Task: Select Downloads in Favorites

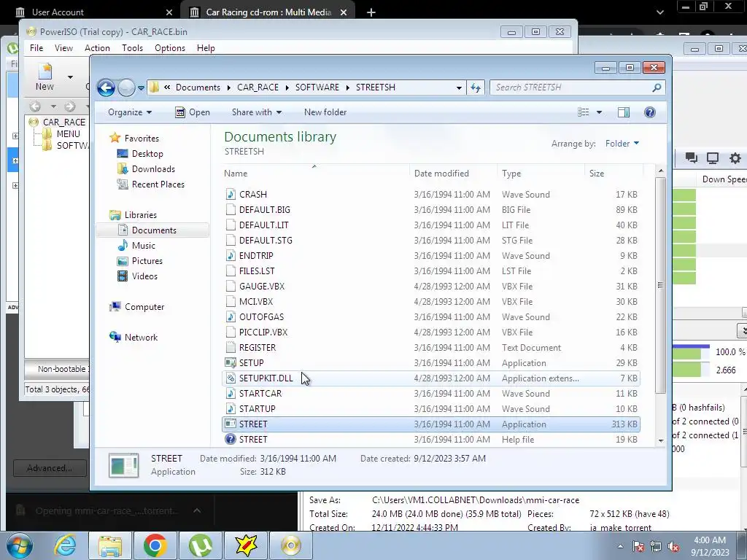Action: [153, 169]
